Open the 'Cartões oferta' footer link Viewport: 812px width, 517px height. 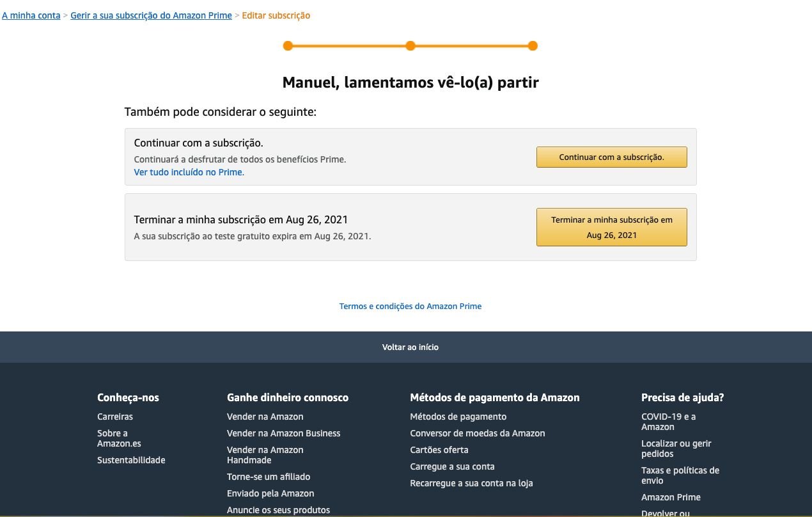[439, 450]
